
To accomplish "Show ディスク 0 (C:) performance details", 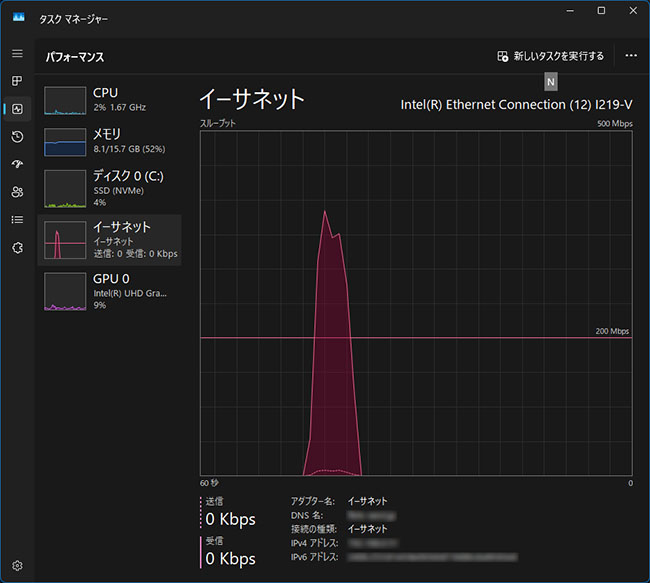I will 110,188.
